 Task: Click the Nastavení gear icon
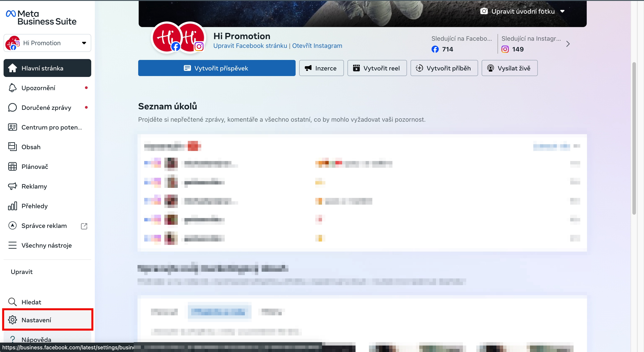click(x=13, y=320)
